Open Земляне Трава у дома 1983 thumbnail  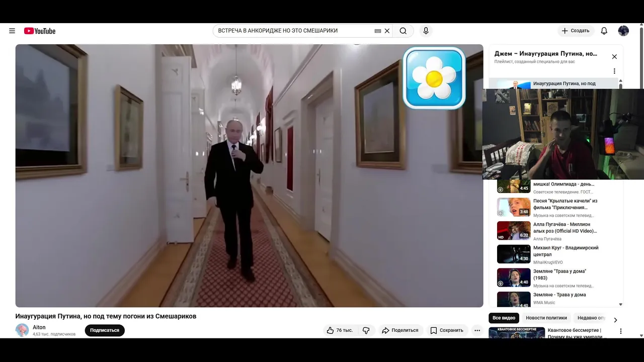point(514,278)
